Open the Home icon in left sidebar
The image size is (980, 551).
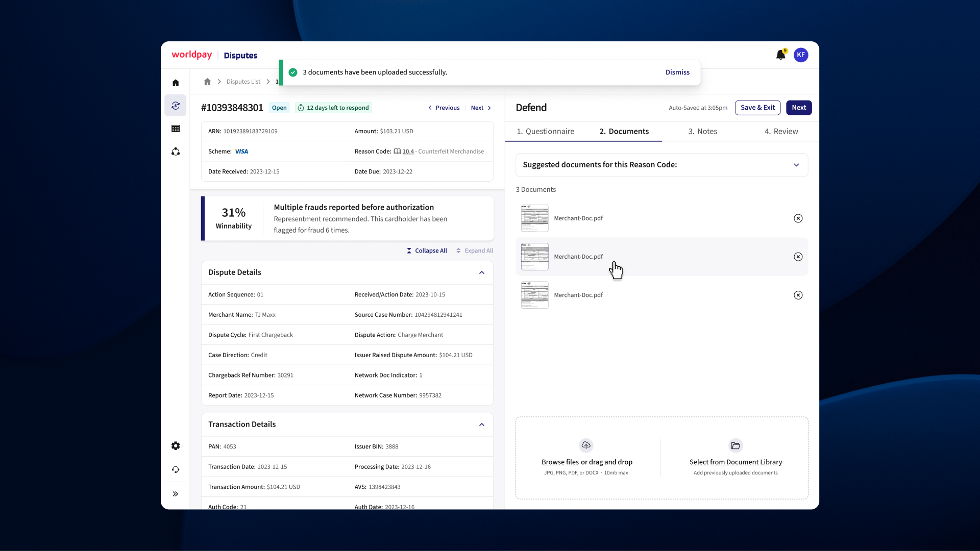tap(176, 83)
